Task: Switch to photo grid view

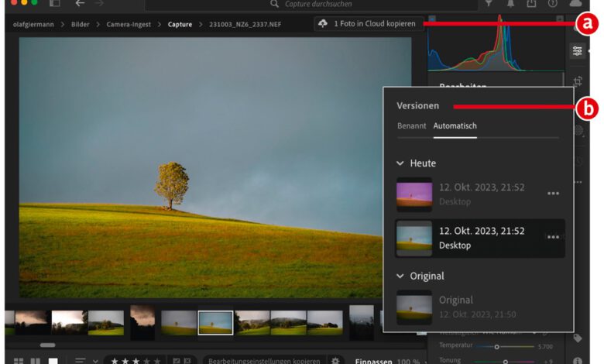Action: (x=19, y=361)
